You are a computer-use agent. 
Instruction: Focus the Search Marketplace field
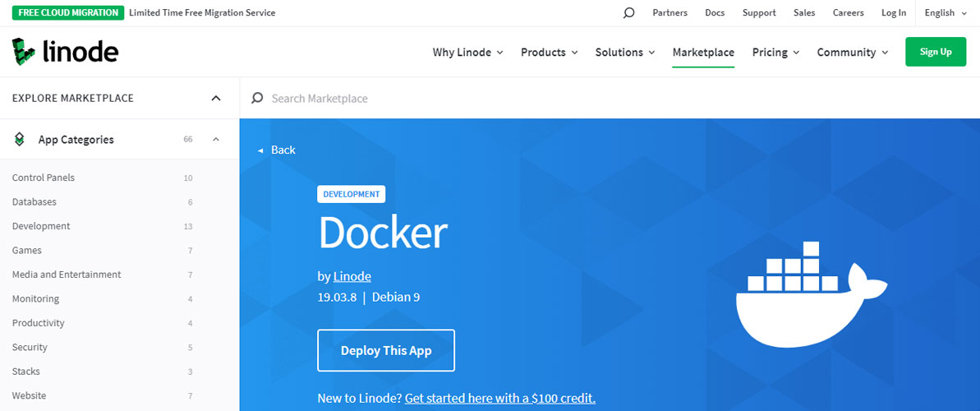[x=610, y=98]
